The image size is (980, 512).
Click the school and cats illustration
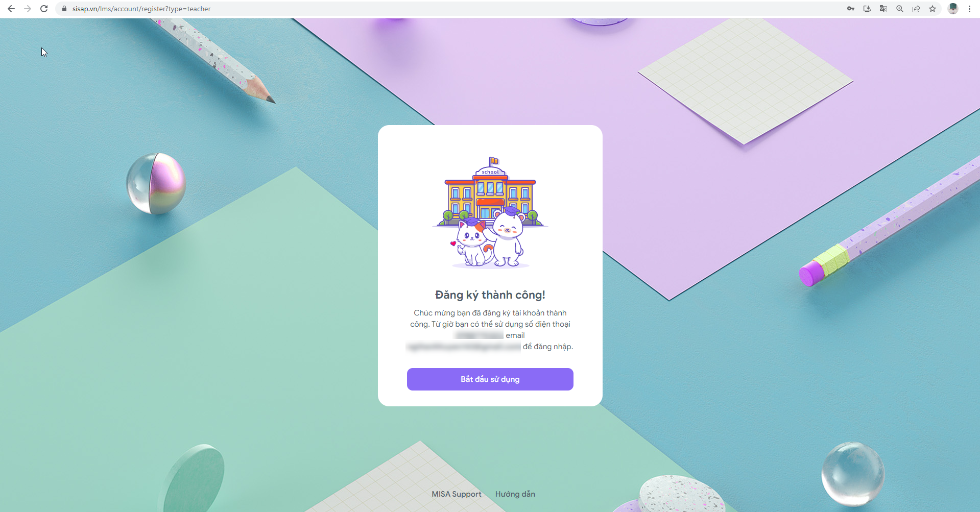pyautogui.click(x=490, y=213)
